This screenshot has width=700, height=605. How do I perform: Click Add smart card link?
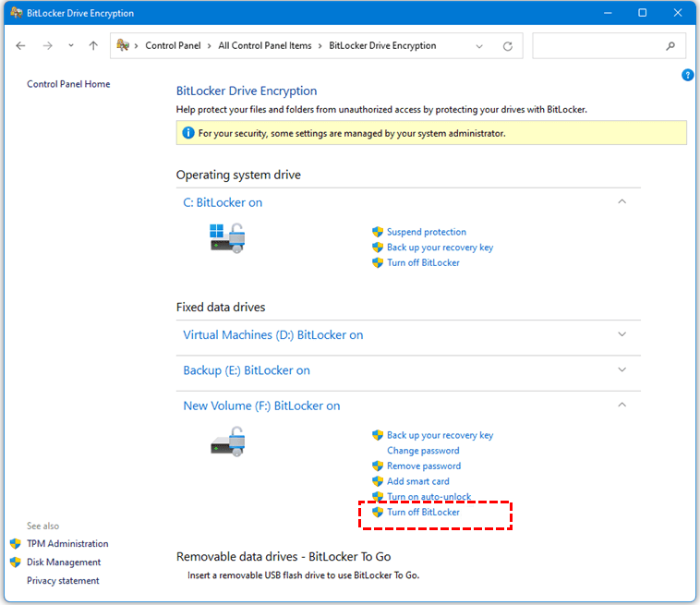coord(417,481)
